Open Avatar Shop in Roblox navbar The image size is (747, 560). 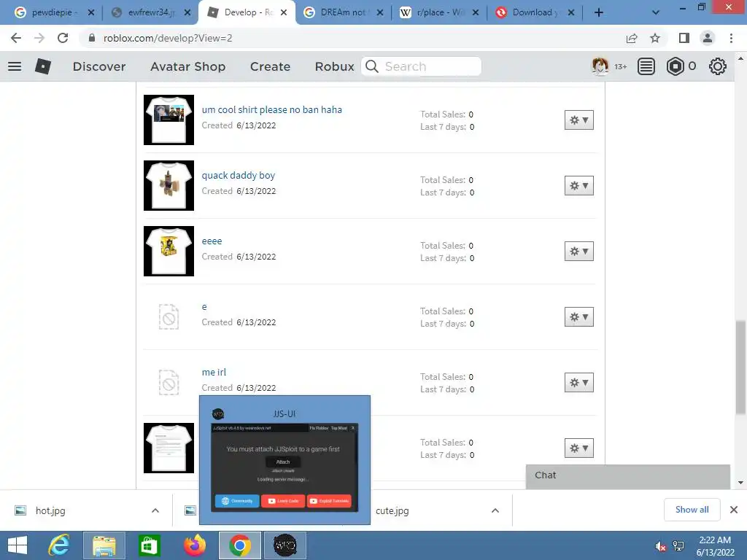point(187,66)
